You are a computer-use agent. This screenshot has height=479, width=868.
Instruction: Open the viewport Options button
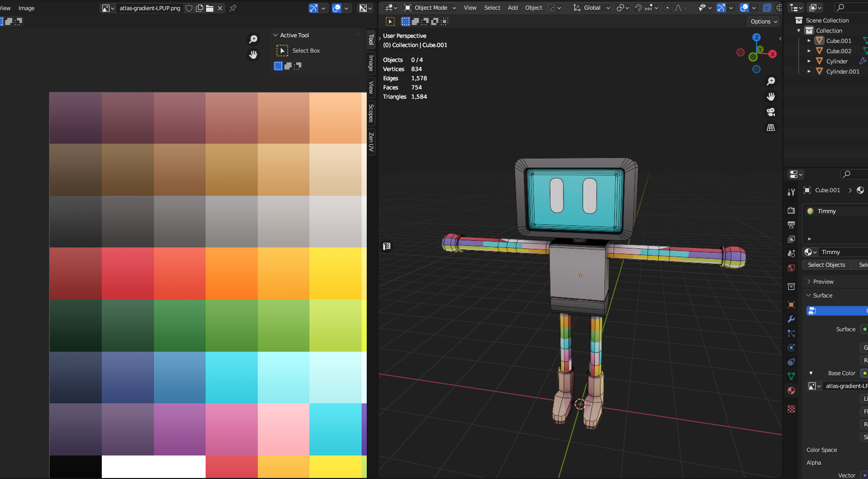click(764, 21)
